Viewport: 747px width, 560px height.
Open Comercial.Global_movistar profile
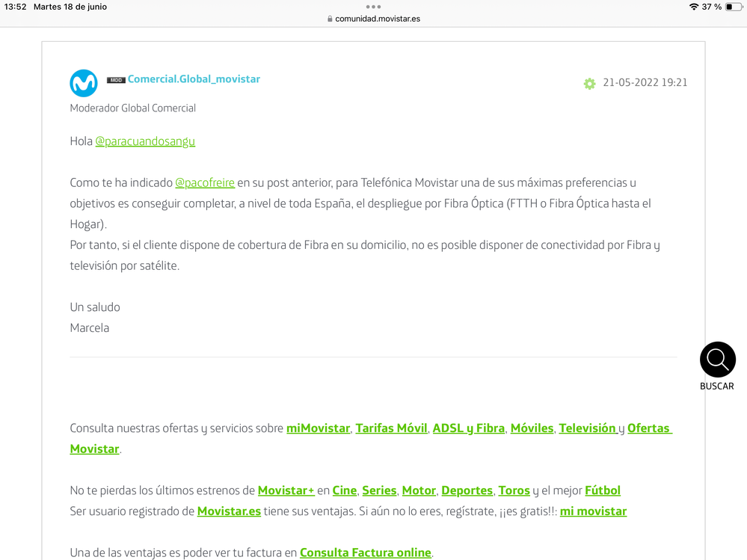point(194,79)
